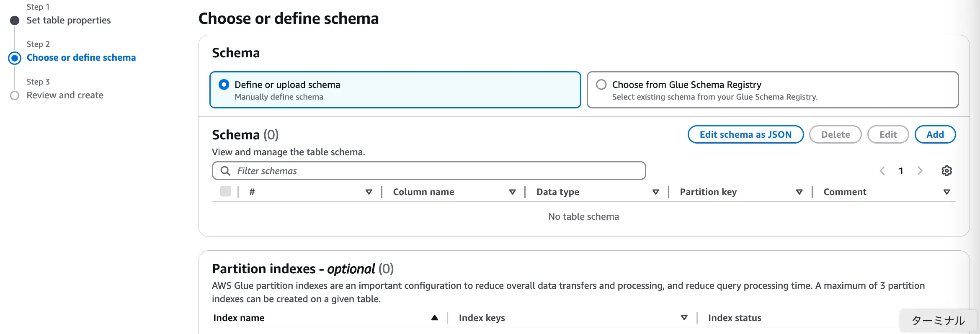
Task: Click Step 3 wizard progress circle
Action: click(15, 95)
